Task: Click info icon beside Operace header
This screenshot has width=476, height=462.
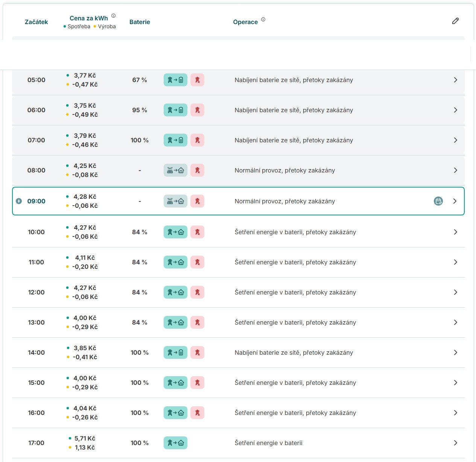Action: 263,20
